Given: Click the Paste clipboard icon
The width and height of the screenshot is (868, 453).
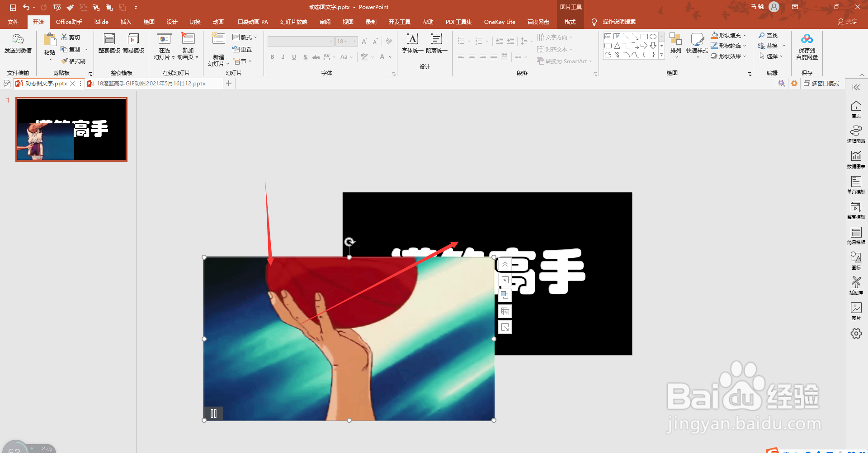Looking at the screenshot, I should 50,40.
